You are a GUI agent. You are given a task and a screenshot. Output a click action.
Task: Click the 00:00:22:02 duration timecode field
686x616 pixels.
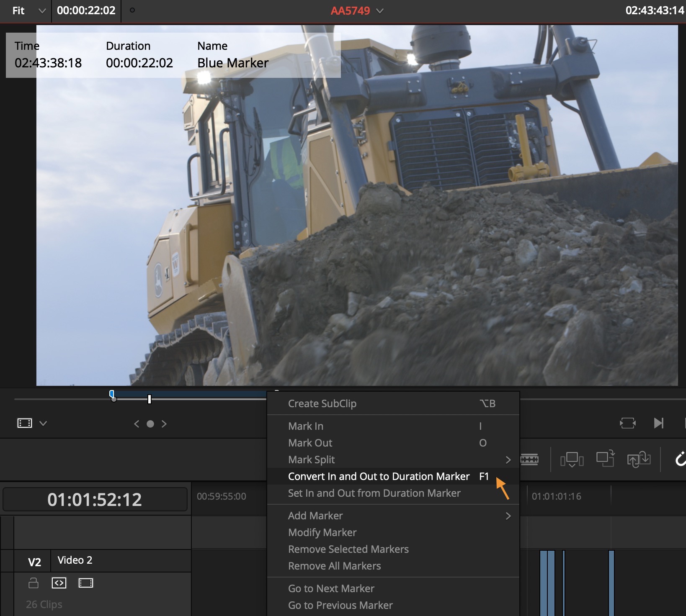click(x=86, y=10)
